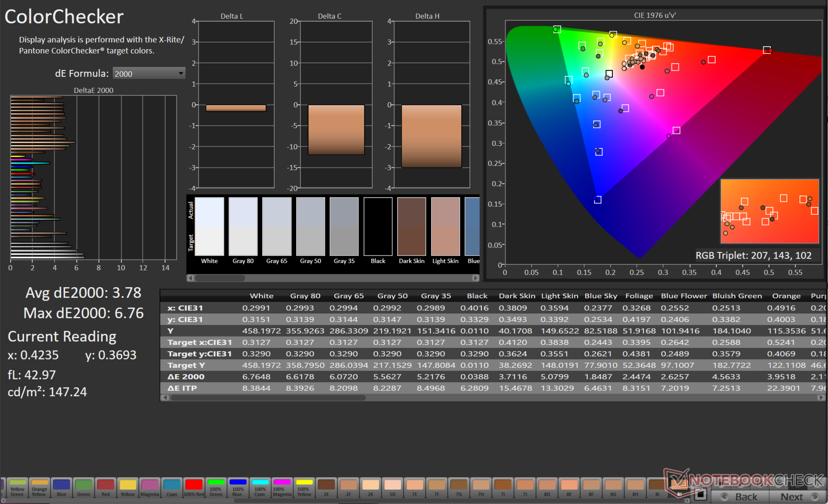
Task: Choose the Orange Yellow patch
Action: tap(39, 488)
